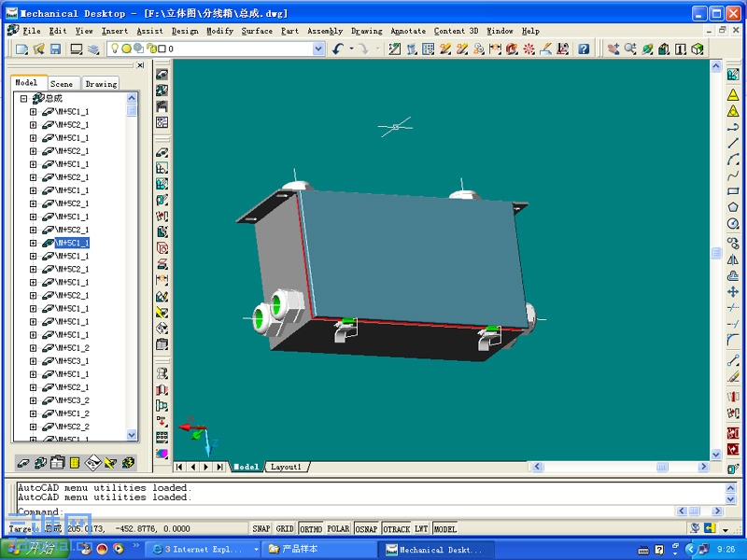Toggle LWT lineweight display
This screenshot has width=747, height=560.
point(421,528)
